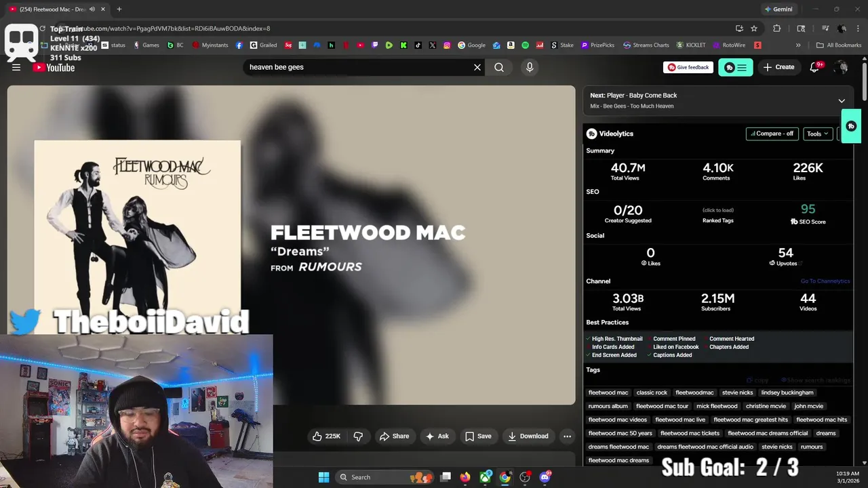
Task: Click the Give feedback button
Action: pyautogui.click(x=688, y=67)
